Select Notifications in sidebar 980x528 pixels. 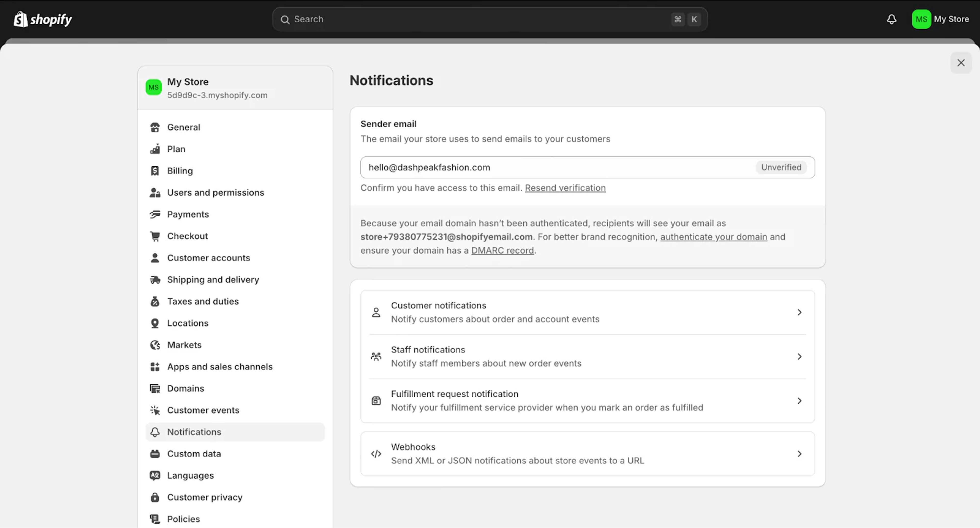(x=235, y=432)
